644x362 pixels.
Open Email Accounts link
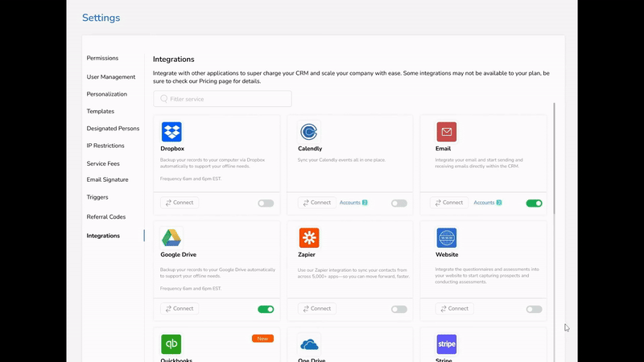tap(485, 203)
